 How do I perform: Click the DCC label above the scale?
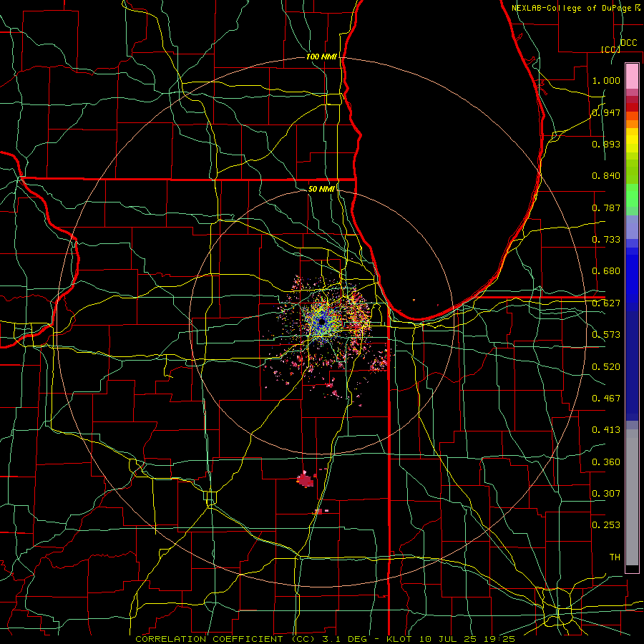[x=628, y=43]
